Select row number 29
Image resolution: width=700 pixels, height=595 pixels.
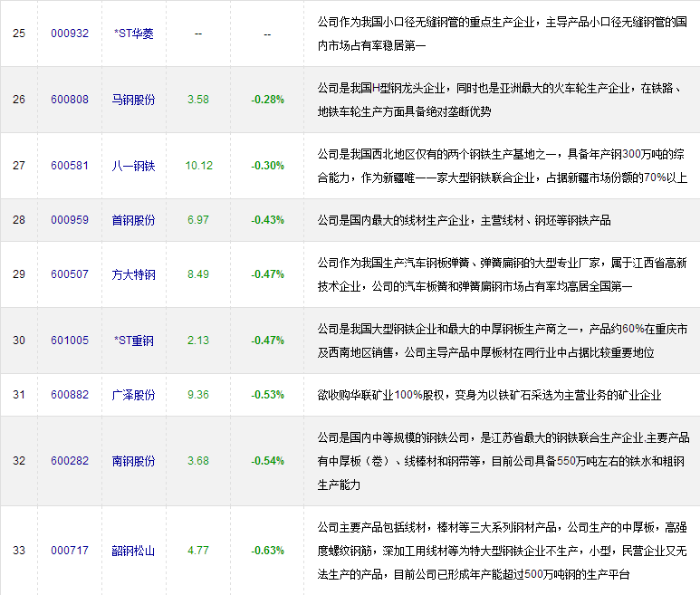click(19, 274)
